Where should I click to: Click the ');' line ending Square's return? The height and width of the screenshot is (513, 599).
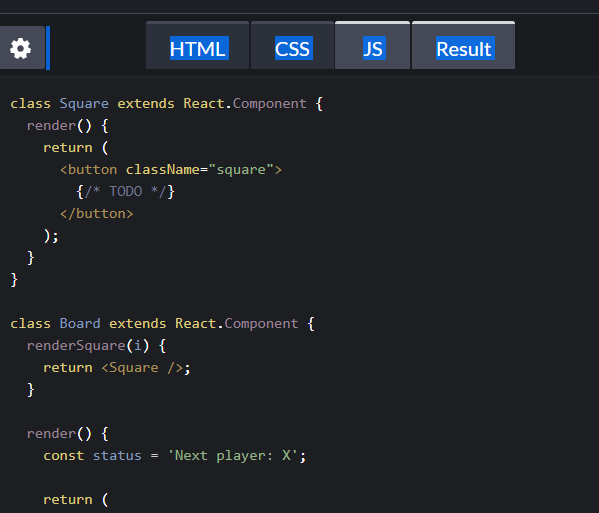point(51,236)
